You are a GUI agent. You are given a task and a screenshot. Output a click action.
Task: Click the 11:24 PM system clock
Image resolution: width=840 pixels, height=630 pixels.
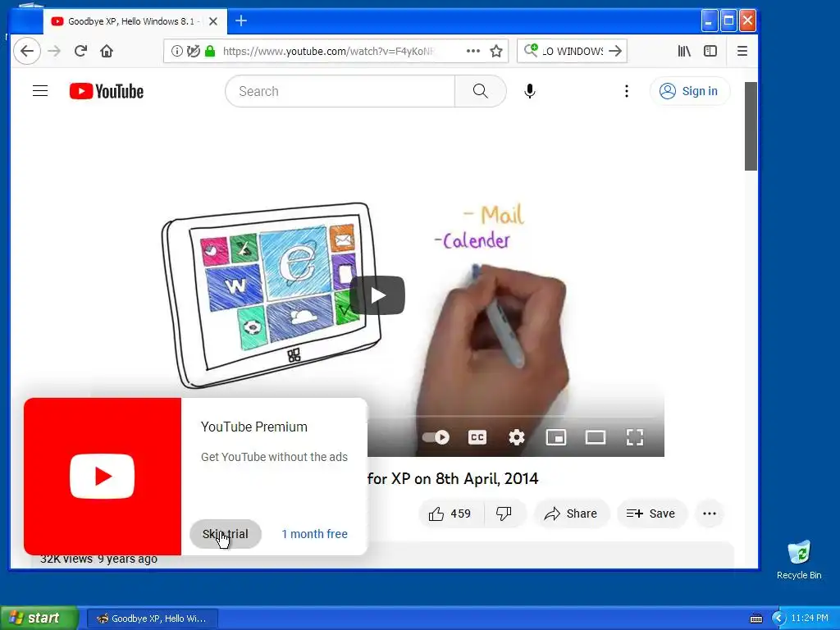[x=810, y=619]
